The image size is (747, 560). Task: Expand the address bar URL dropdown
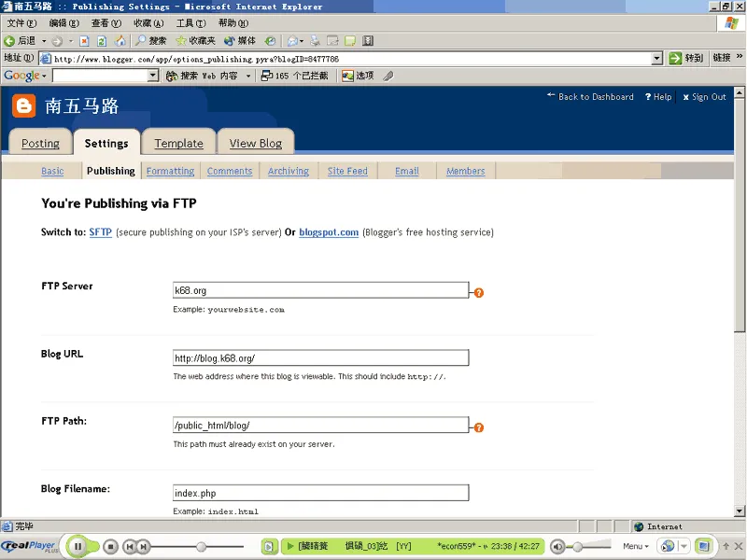[656, 58]
